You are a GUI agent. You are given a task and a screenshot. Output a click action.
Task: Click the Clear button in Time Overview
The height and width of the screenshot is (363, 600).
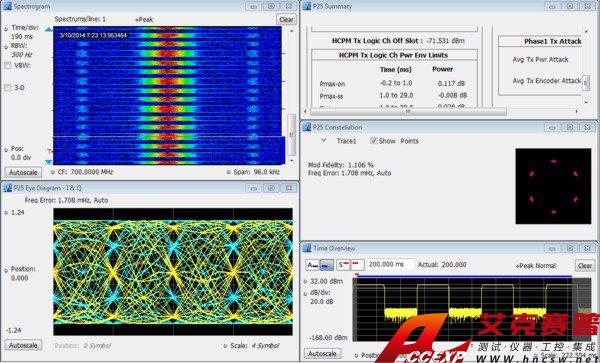point(585,265)
